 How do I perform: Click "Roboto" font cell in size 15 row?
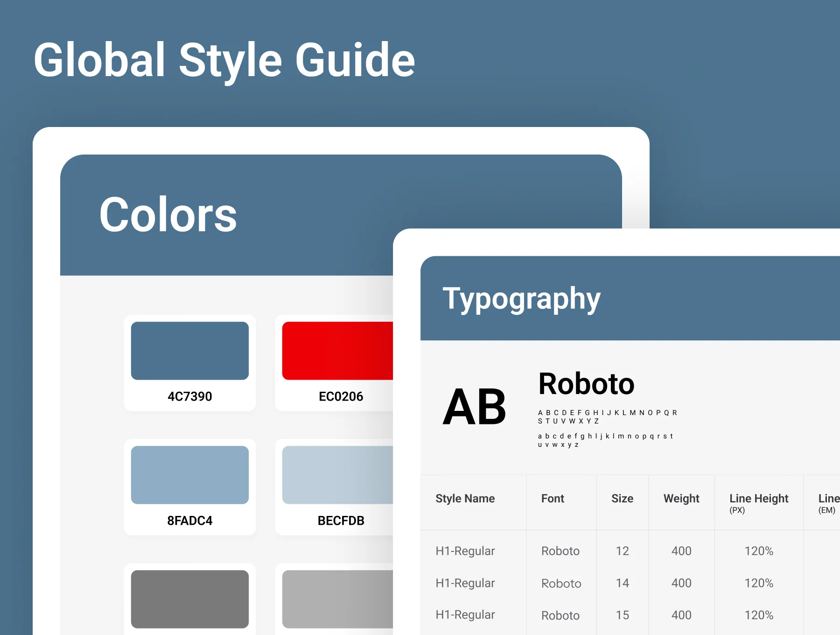point(560,615)
